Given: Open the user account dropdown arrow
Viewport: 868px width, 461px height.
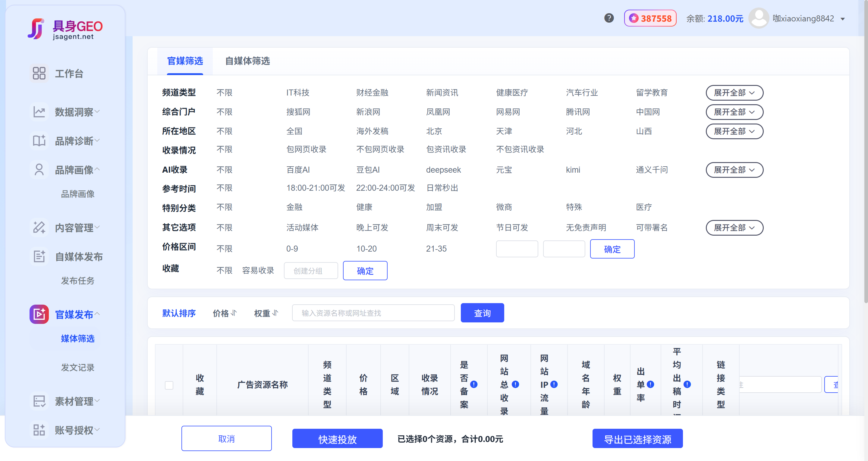Looking at the screenshot, I should tap(843, 19).
